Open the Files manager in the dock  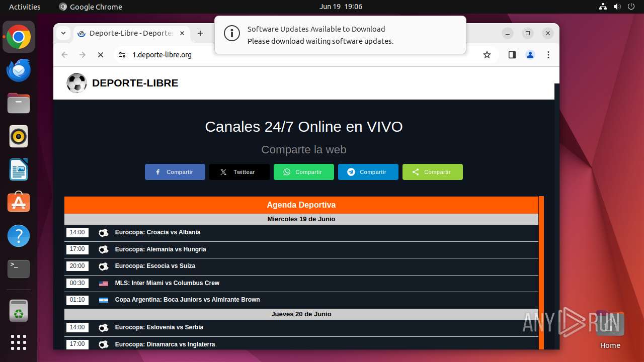[x=19, y=103]
